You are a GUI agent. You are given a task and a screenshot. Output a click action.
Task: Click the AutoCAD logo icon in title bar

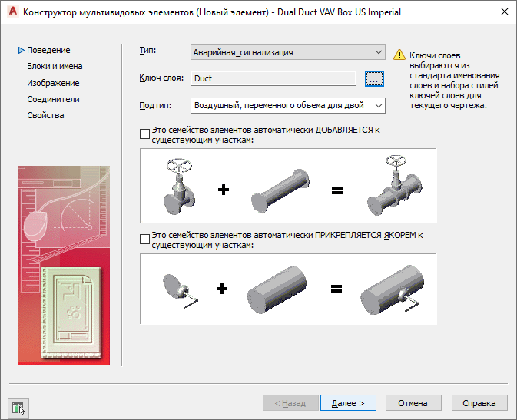[13, 12]
